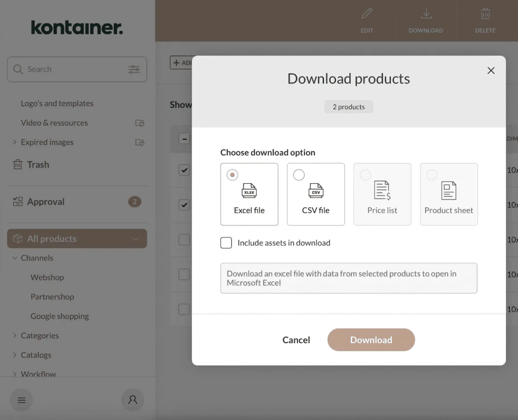The height and width of the screenshot is (420, 518).
Task: Check the fourth product row checkbox
Action: click(184, 274)
